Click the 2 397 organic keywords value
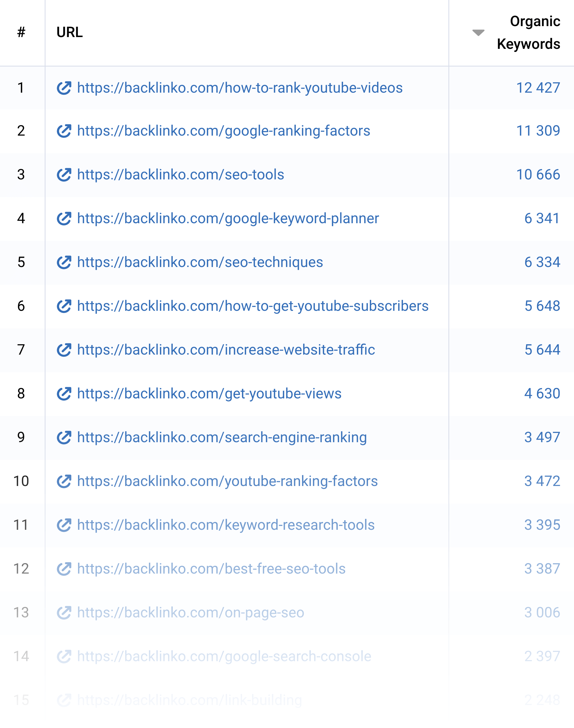 [x=542, y=656]
